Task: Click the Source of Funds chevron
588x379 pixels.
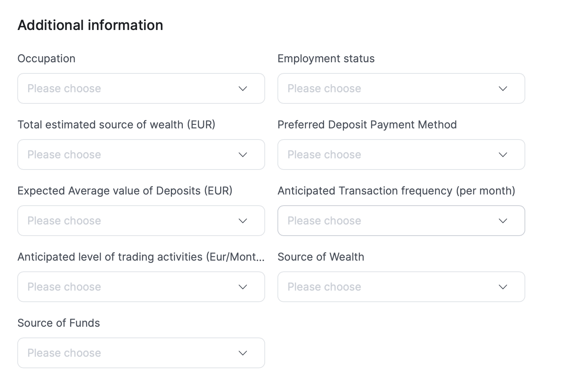Action: tap(243, 353)
